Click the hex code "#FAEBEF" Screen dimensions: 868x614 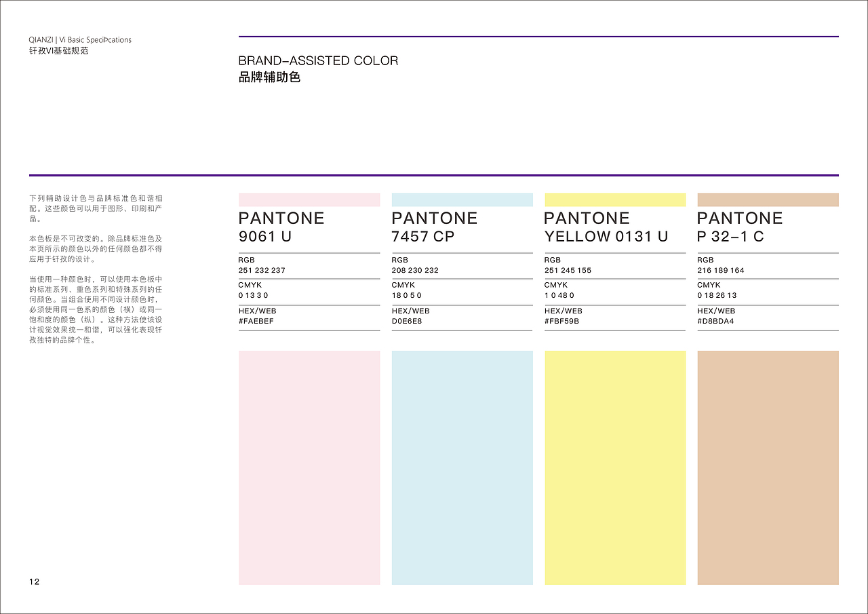pos(256,321)
